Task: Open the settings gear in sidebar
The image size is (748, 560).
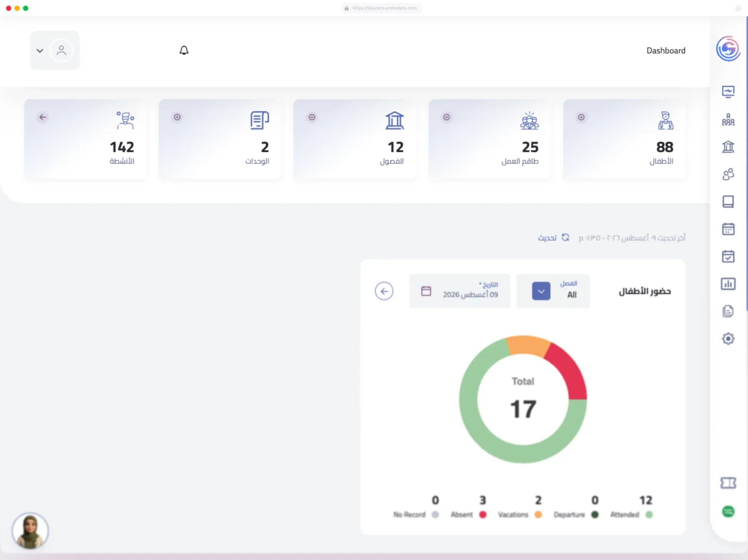Action: pos(728,339)
